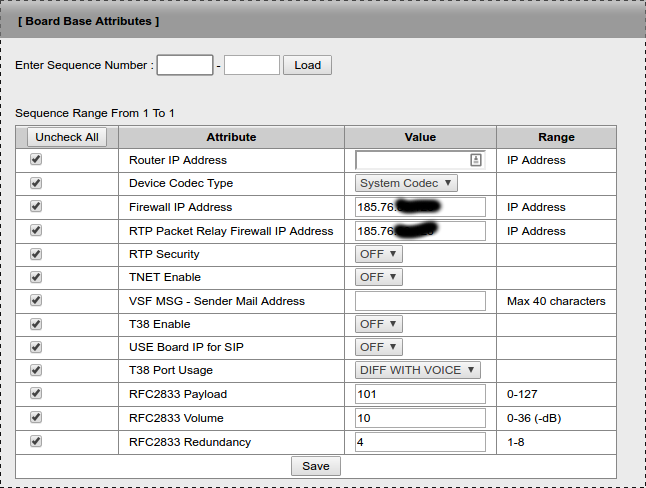Image resolution: width=646 pixels, height=488 pixels.
Task: Select the RFC2833 Payload value field
Action: pyautogui.click(x=420, y=394)
